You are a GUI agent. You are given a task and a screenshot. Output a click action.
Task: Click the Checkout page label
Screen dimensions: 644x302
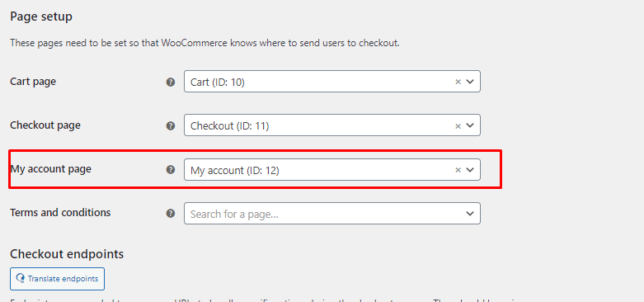(x=45, y=125)
